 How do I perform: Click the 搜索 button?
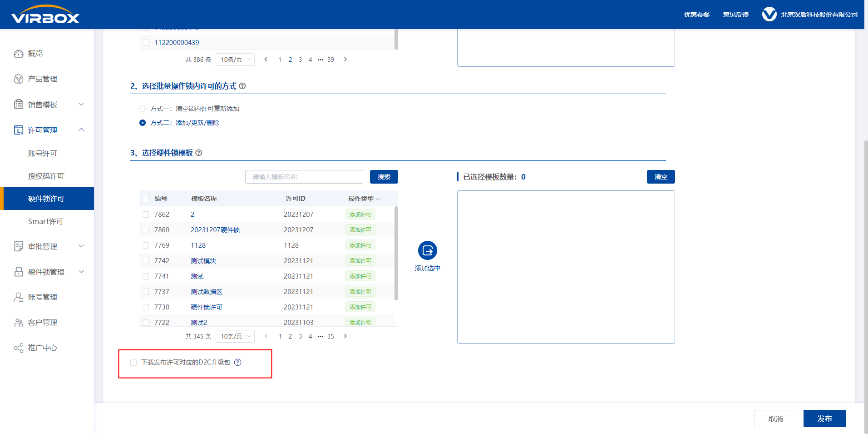pos(384,177)
